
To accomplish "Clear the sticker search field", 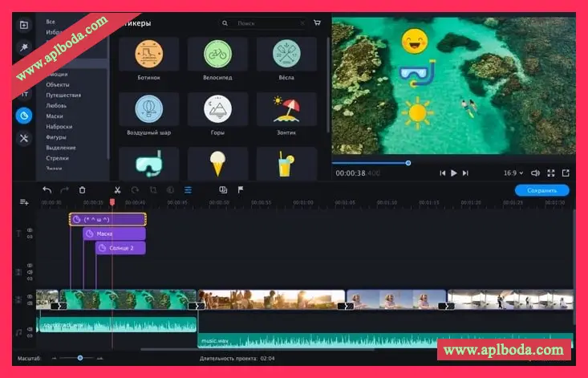I will pyautogui.click(x=302, y=23).
